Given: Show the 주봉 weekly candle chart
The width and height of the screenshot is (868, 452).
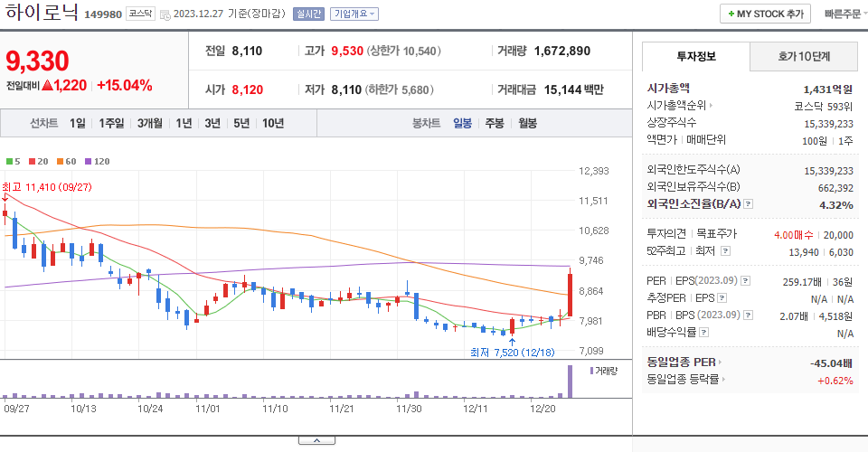Looking at the screenshot, I should point(495,123).
